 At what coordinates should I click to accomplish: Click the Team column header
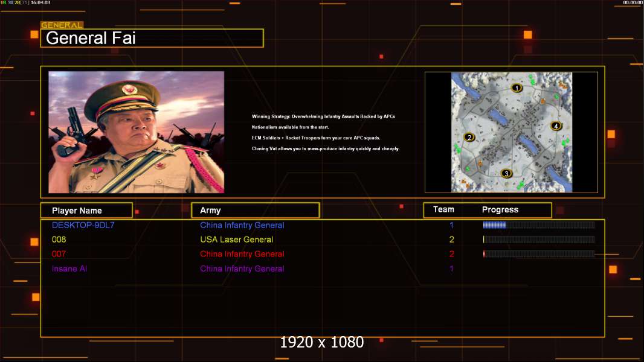click(443, 209)
